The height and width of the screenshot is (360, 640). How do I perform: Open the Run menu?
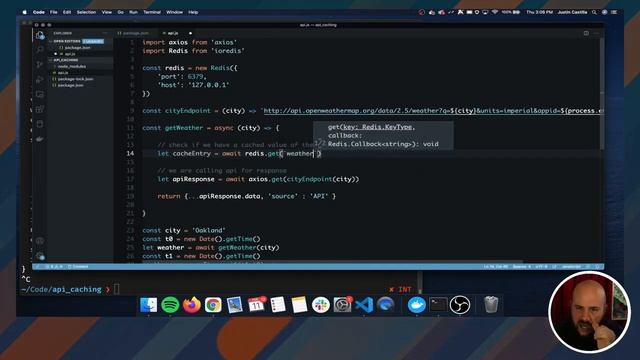point(133,12)
